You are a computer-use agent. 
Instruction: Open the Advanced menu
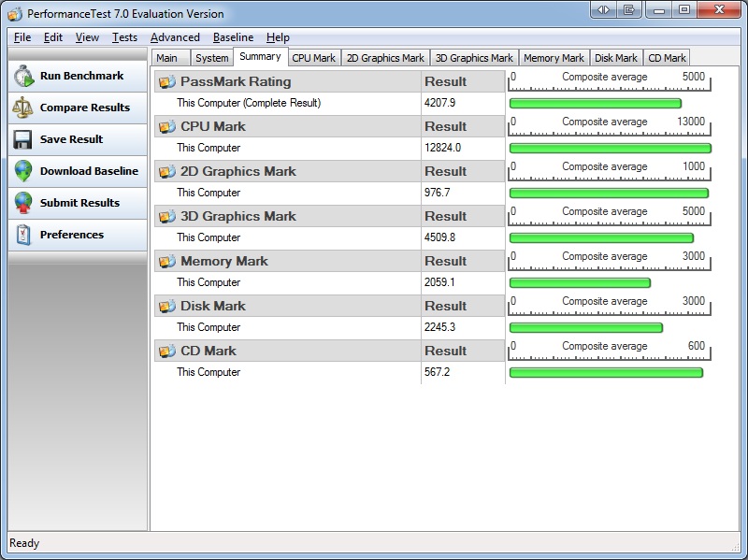[175, 37]
